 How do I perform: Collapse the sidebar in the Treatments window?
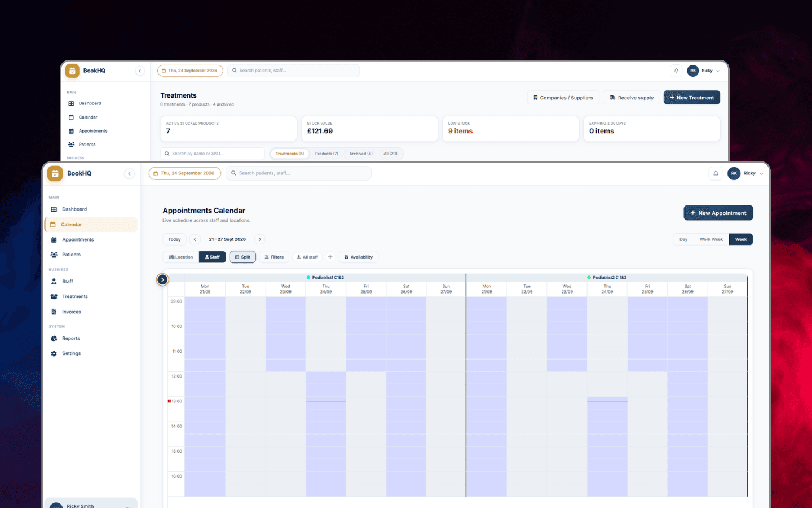(x=140, y=71)
